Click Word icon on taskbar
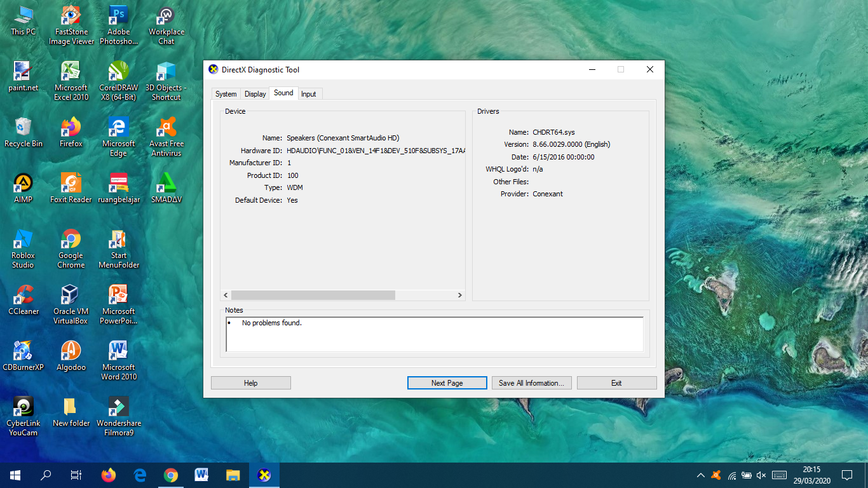The image size is (868, 488). 202,475
